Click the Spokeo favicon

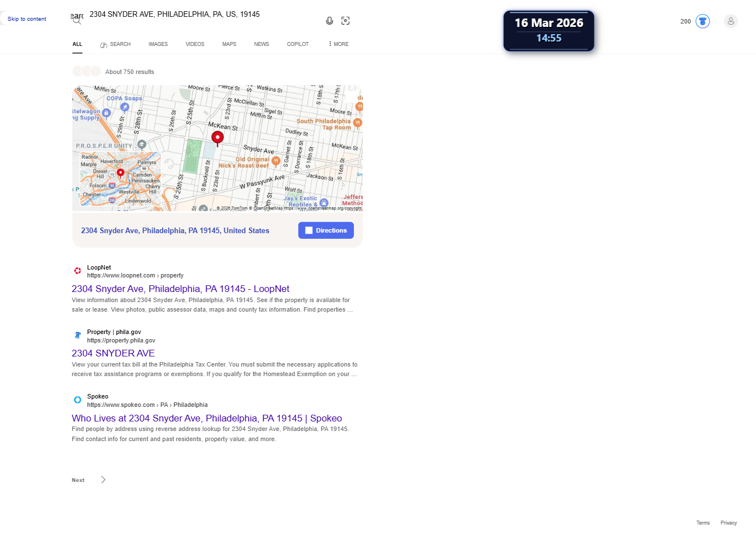tap(77, 400)
